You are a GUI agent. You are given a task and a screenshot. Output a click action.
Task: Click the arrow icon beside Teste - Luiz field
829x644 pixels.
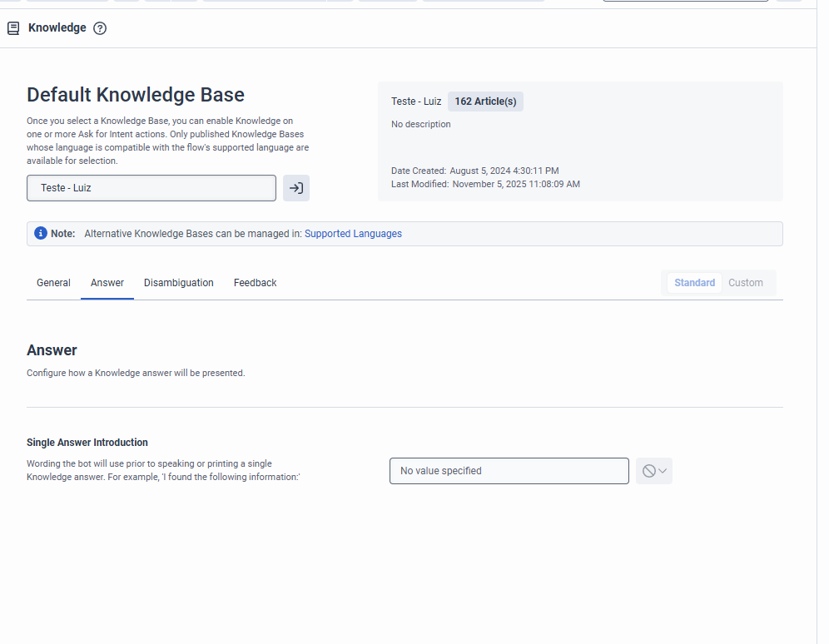[296, 188]
